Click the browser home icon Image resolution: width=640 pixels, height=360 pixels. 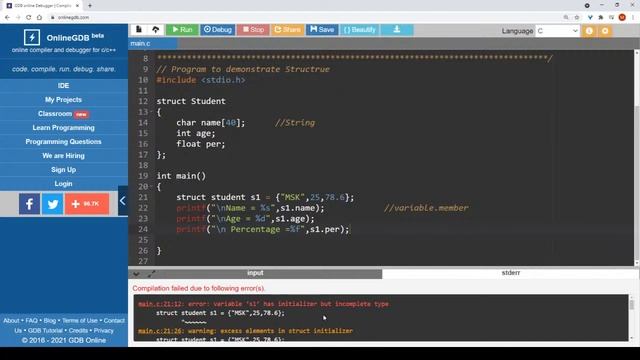coord(39,17)
